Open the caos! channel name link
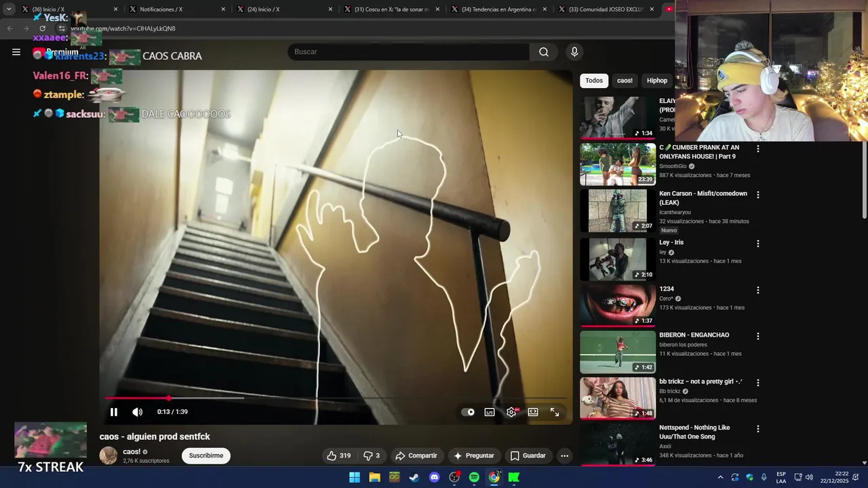The width and height of the screenshot is (868, 488). (132, 451)
